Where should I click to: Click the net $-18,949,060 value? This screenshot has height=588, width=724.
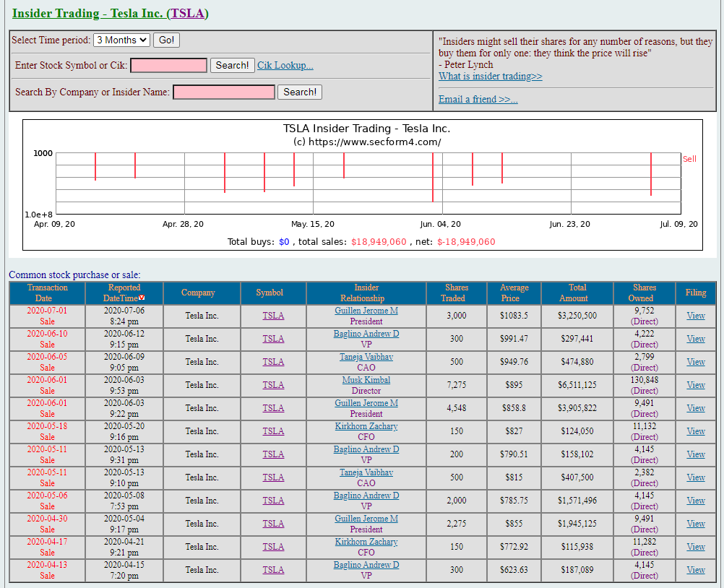pos(466,242)
